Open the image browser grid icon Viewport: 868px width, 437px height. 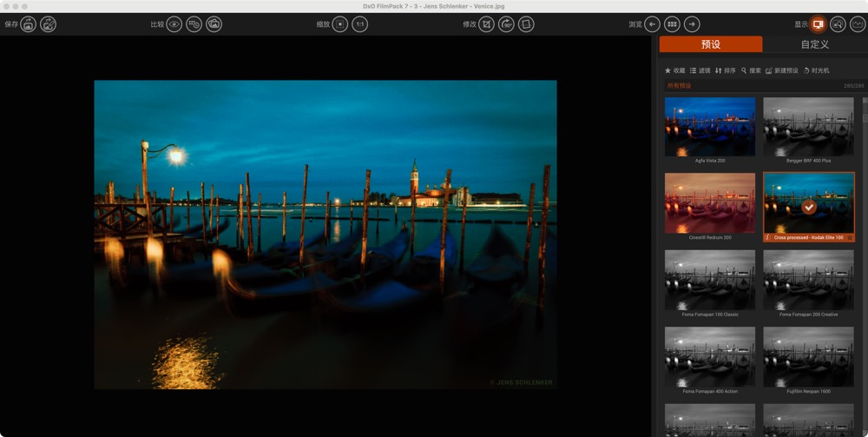672,24
